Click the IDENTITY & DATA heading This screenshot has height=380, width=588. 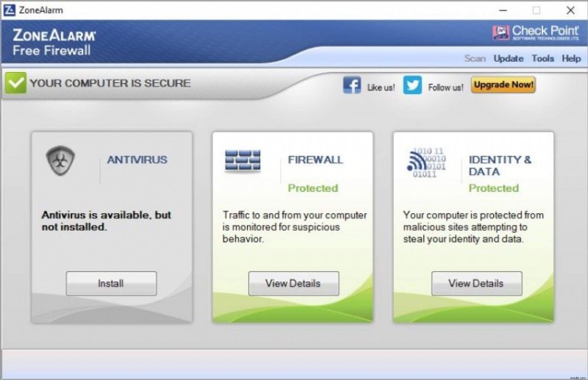pyautogui.click(x=500, y=165)
